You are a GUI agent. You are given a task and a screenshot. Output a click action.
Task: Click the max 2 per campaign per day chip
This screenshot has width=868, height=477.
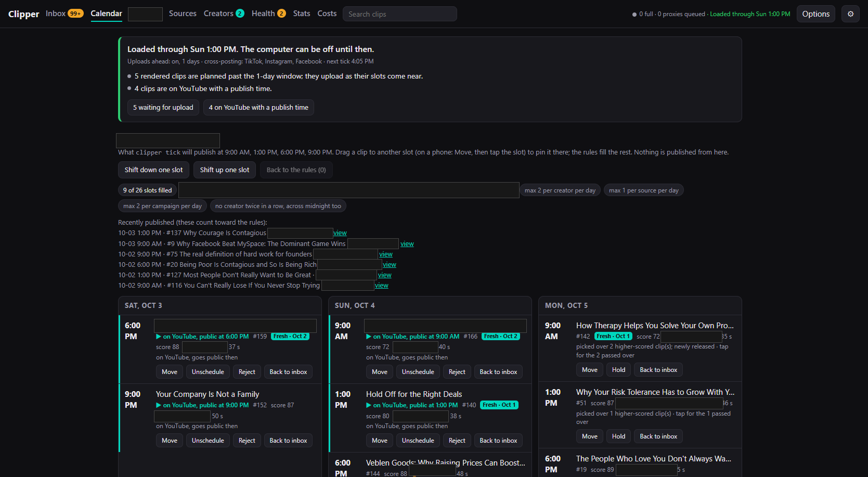162,206
